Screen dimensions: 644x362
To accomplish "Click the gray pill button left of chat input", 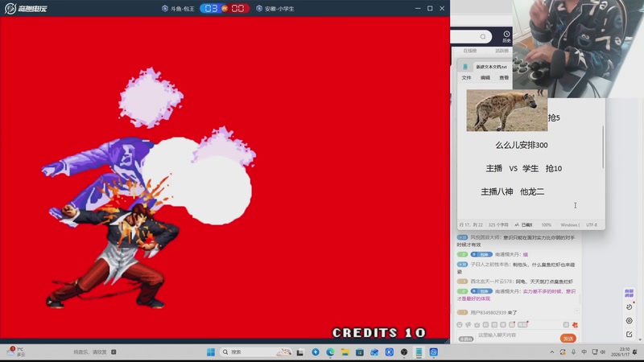I will 466,339.
